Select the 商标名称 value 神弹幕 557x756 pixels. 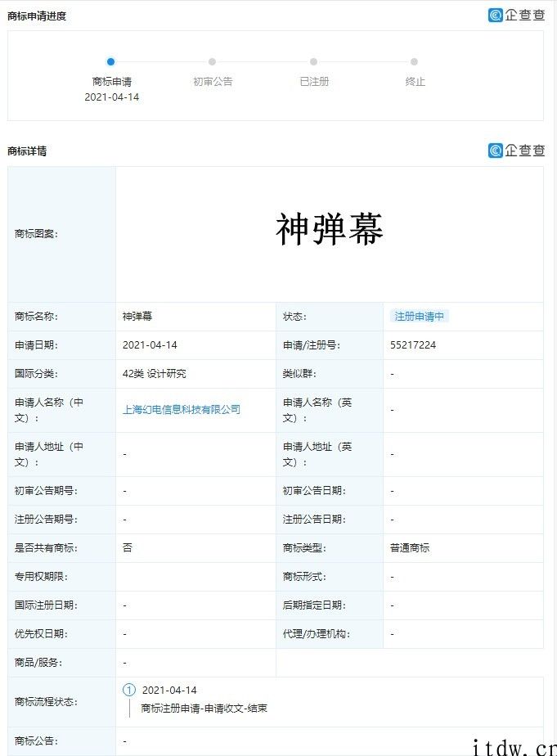(137, 317)
